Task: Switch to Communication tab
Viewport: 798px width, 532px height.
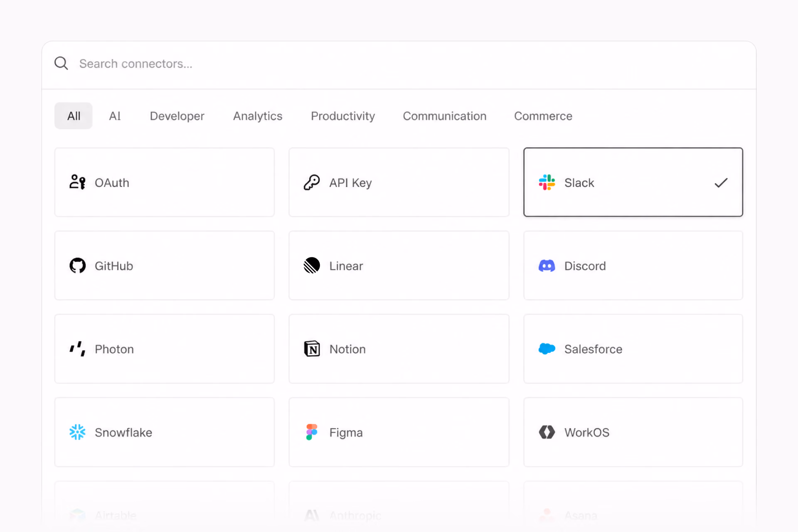Action: pos(445,116)
